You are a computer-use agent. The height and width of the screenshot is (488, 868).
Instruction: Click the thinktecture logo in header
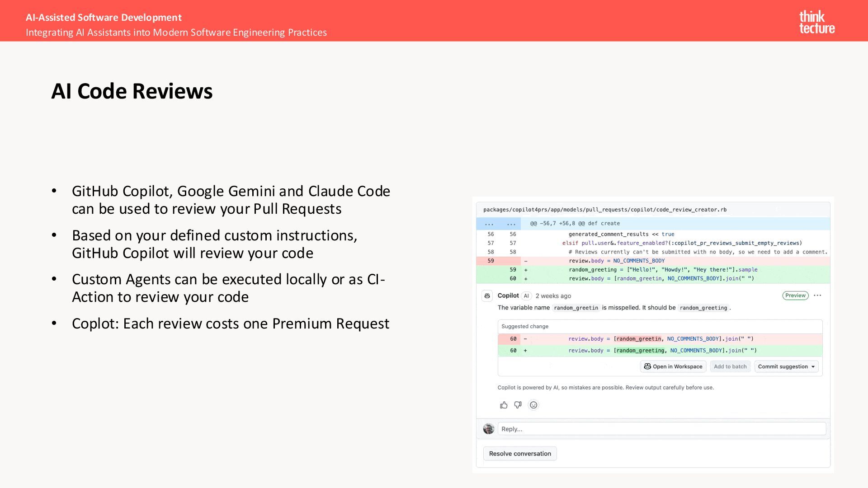click(x=816, y=22)
